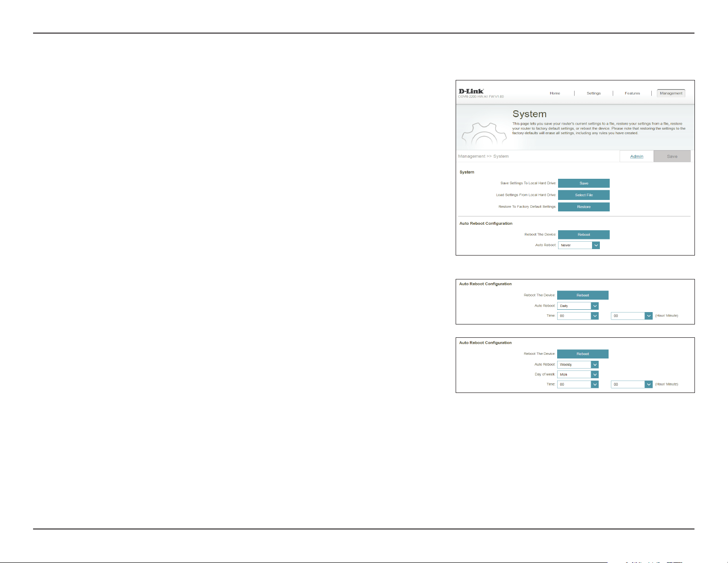Open the Auto Reboot dropdown showing Weekly

pyautogui.click(x=578, y=364)
